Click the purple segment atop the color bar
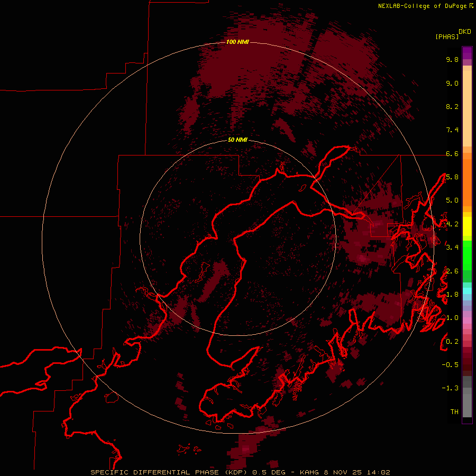 click(467, 53)
